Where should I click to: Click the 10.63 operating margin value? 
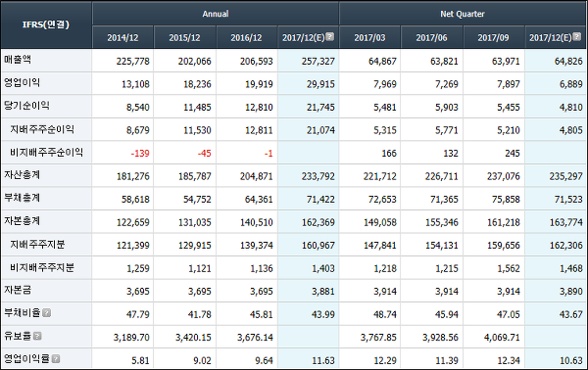pyautogui.click(x=571, y=360)
